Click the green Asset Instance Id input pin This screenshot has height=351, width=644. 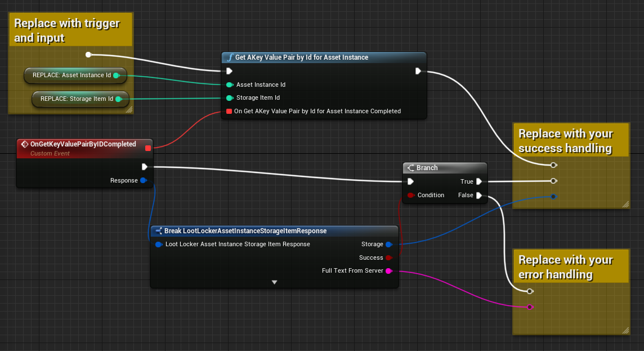click(x=229, y=85)
